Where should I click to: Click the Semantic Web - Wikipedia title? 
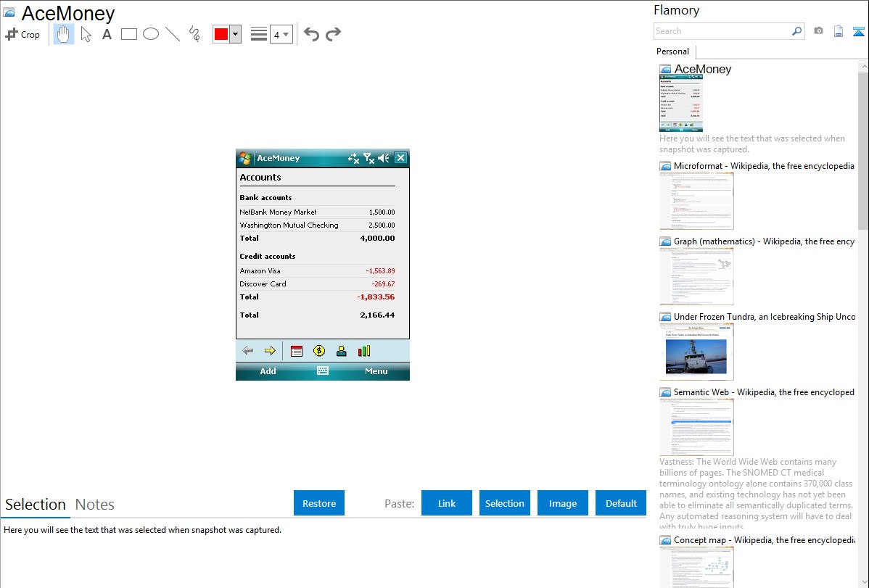tap(764, 392)
